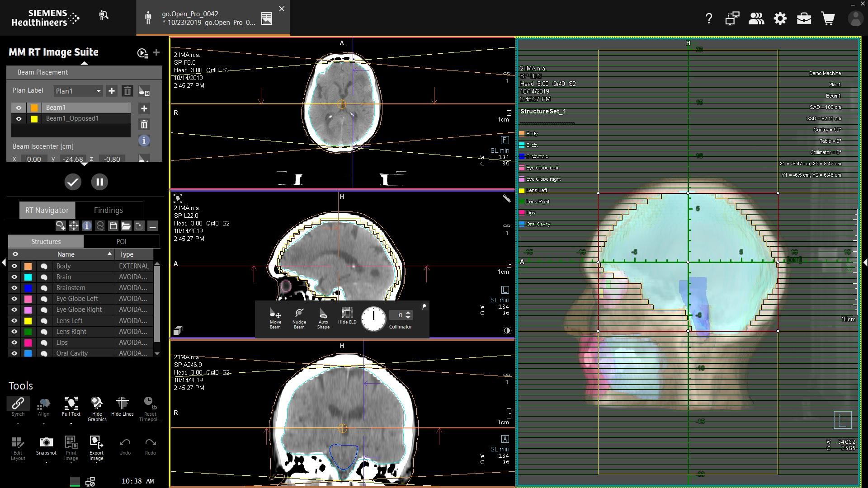
Task: Click the checkmark to confirm beam placement
Action: [73, 182]
